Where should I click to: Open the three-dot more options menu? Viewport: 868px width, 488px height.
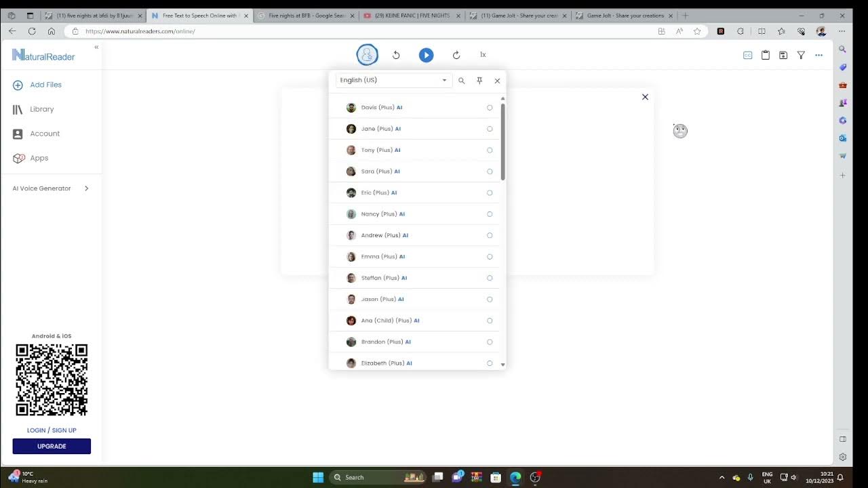pos(818,56)
